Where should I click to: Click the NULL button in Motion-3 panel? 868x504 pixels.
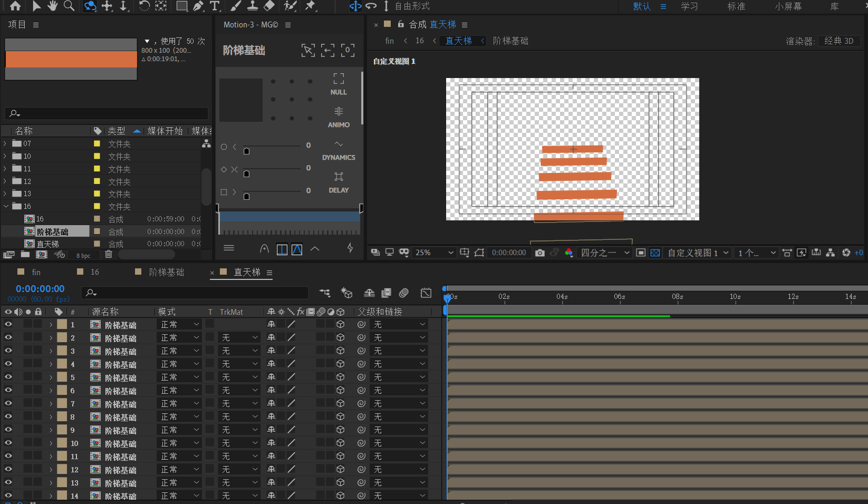tap(339, 84)
